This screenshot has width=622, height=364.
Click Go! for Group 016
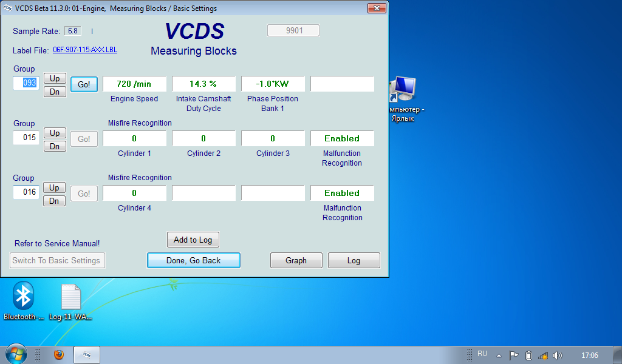point(84,194)
